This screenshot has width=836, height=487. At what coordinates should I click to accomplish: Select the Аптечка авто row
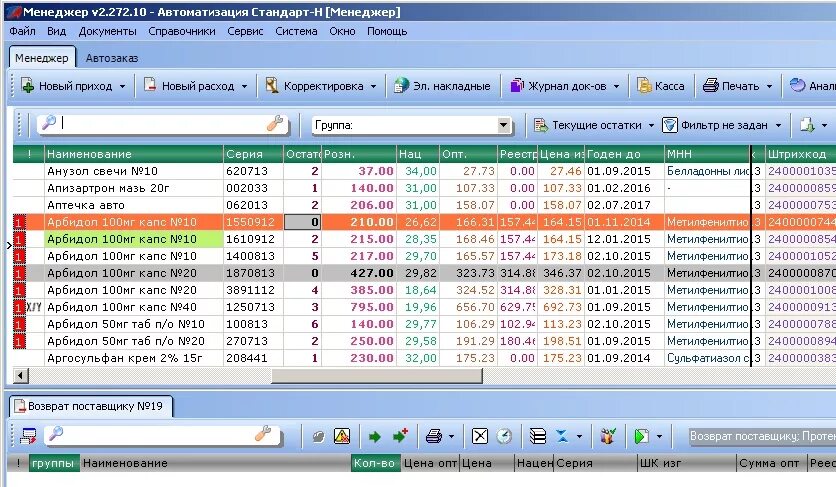[x=424, y=205]
